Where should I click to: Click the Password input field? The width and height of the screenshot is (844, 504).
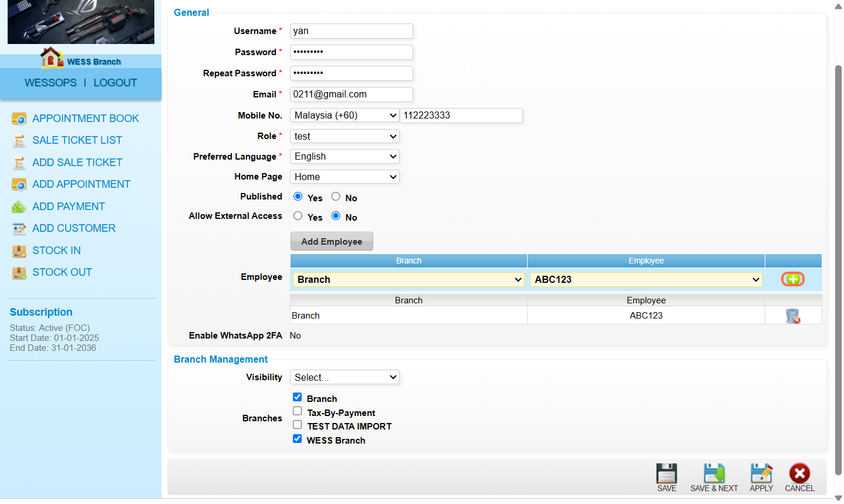352,52
